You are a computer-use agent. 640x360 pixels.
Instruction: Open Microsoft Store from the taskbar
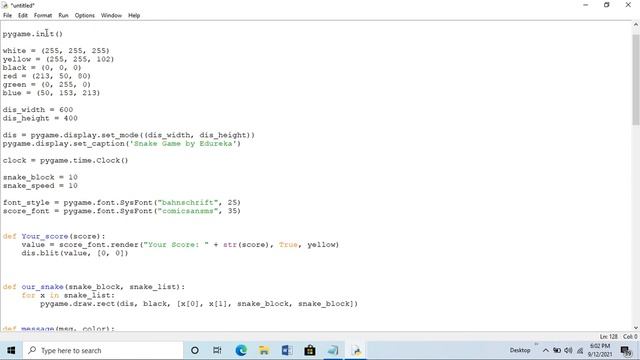310,350
